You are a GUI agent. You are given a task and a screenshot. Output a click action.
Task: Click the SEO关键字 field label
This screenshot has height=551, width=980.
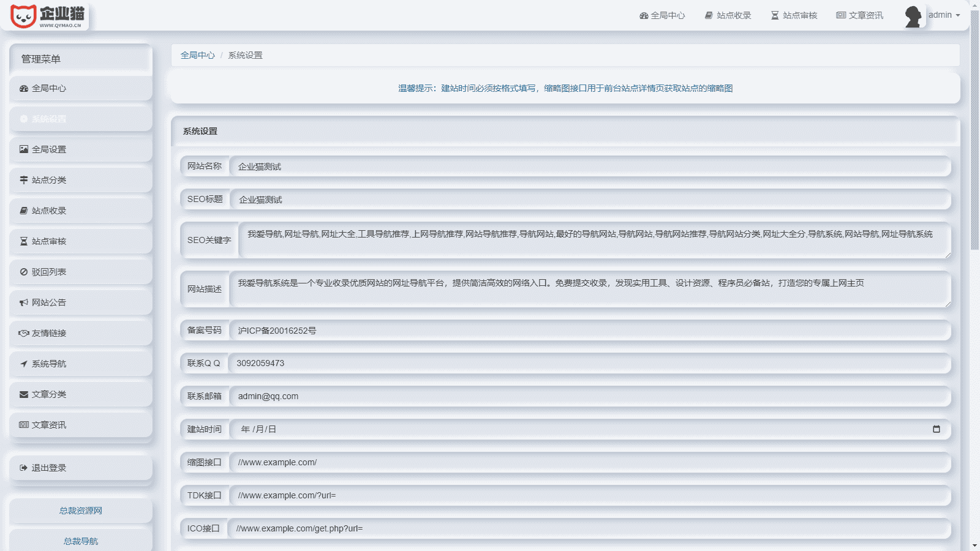pyautogui.click(x=209, y=240)
